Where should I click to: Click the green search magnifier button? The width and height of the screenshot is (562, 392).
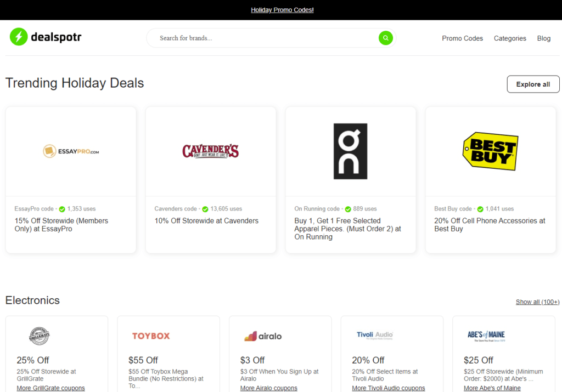(385, 38)
